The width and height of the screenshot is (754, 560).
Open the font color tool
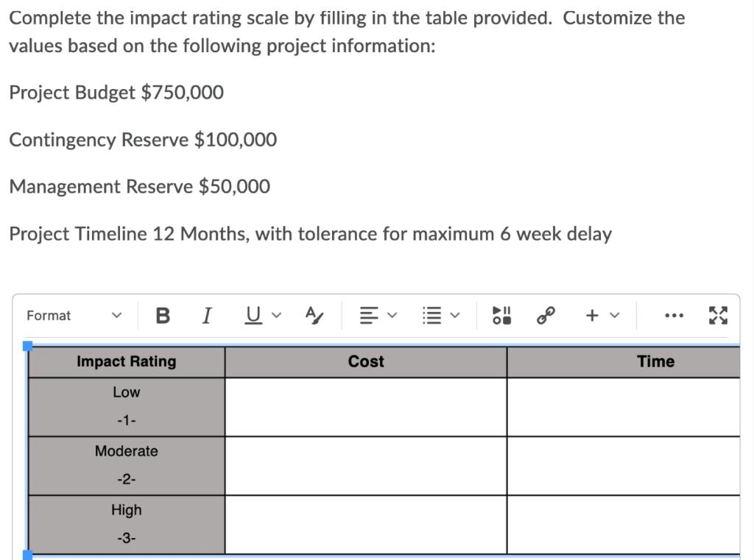pos(314,315)
